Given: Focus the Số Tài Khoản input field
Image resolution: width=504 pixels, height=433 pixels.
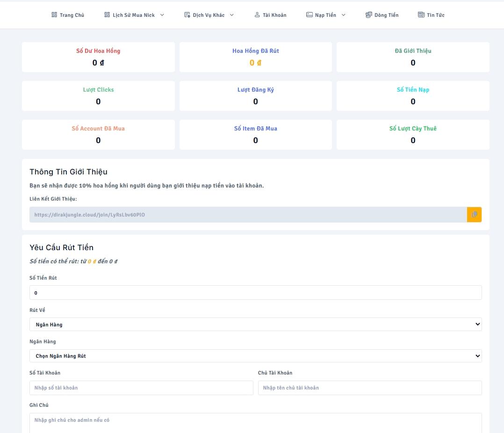Looking at the screenshot, I should 141,388.
